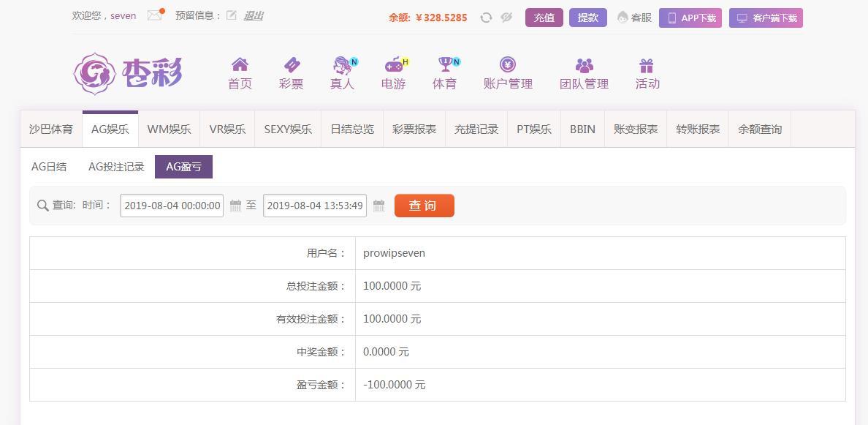This screenshot has width=868, height=425.
Task: Open 彩票报表 tab
Action: (x=414, y=129)
